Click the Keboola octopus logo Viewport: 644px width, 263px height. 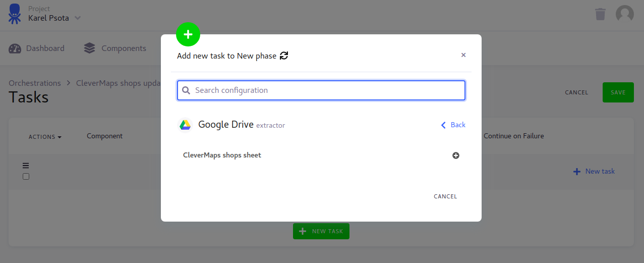click(15, 14)
